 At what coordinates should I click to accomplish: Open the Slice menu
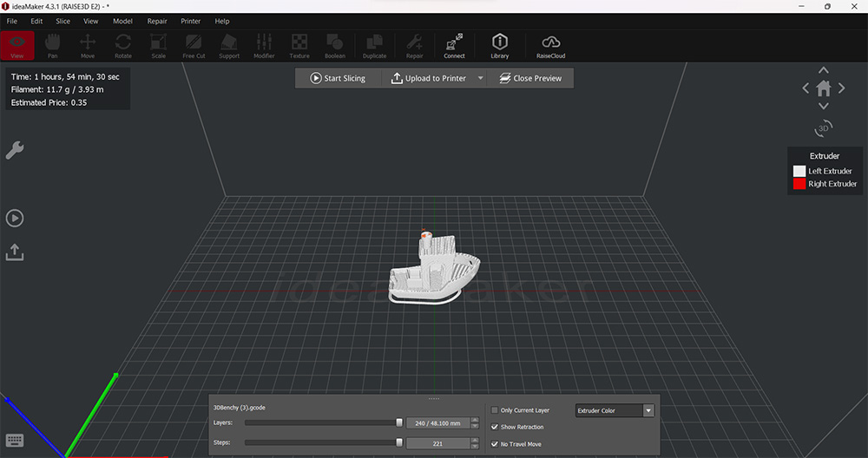pyautogui.click(x=62, y=21)
